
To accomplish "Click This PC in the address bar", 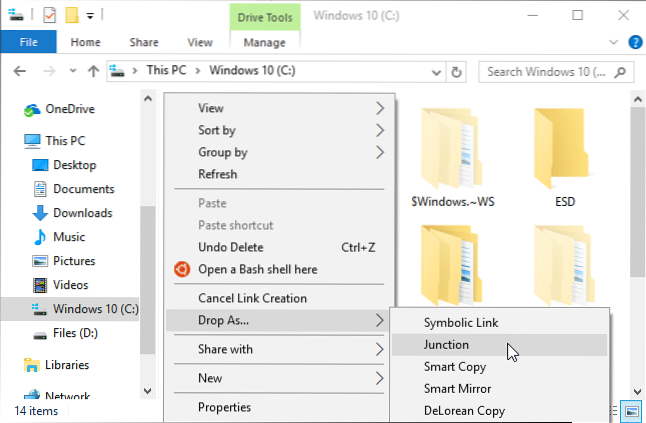I will 166,70.
